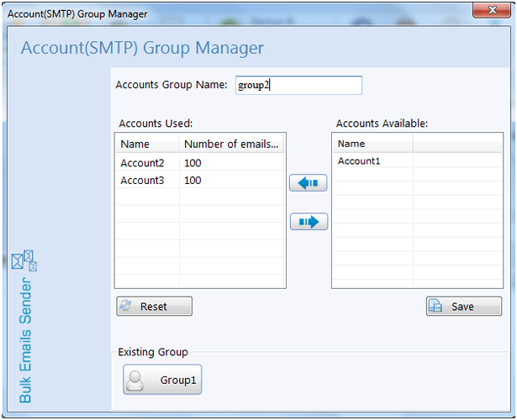
Task: Close the Account(SMTP) Group Manager window
Action: (492, 10)
